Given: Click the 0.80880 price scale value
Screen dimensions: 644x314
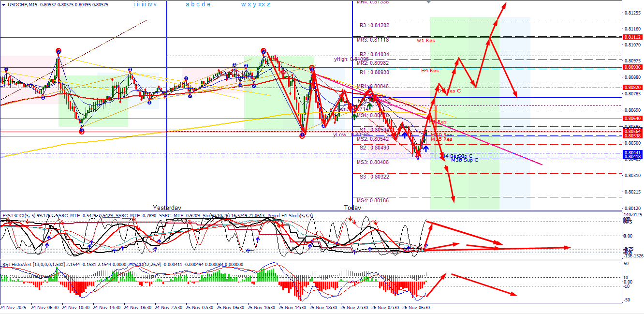Looking at the screenshot, I should click(633, 77).
